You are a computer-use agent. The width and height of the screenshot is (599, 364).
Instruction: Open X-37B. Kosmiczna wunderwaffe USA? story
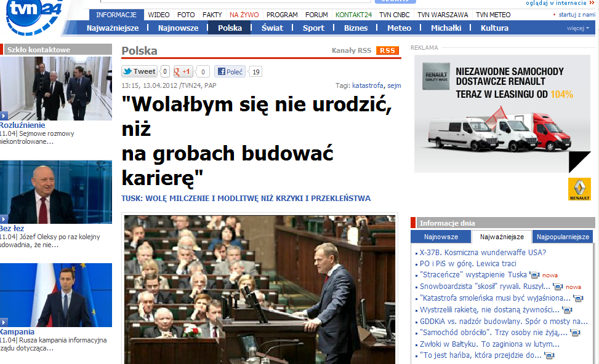click(x=483, y=252)
